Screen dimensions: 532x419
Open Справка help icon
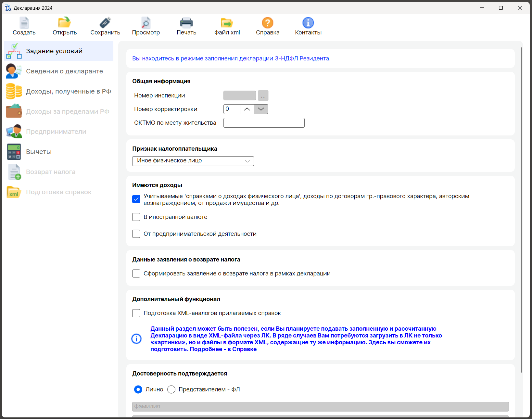268,23
